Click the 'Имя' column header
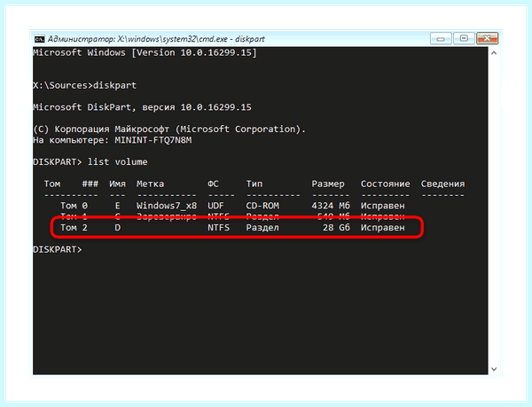532x407 pixels. tap(117, 184)
